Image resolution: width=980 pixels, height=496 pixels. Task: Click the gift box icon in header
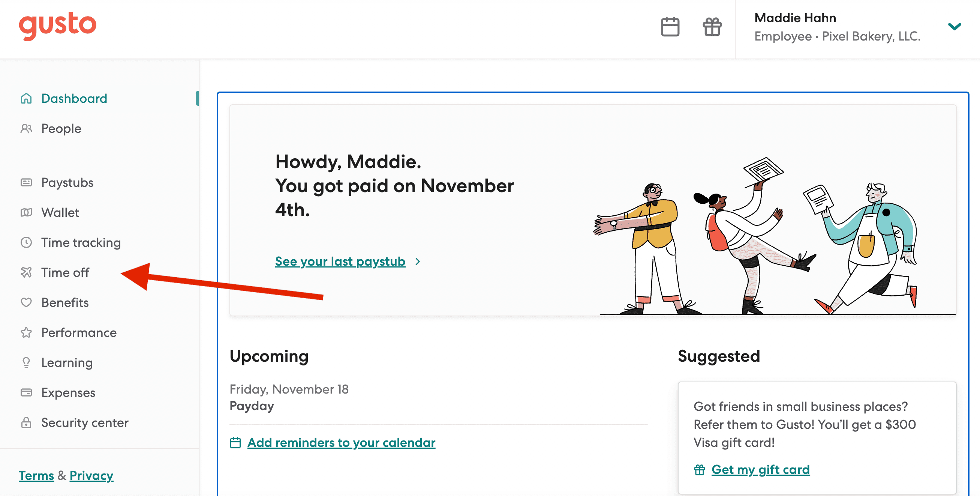pos(712,27)
